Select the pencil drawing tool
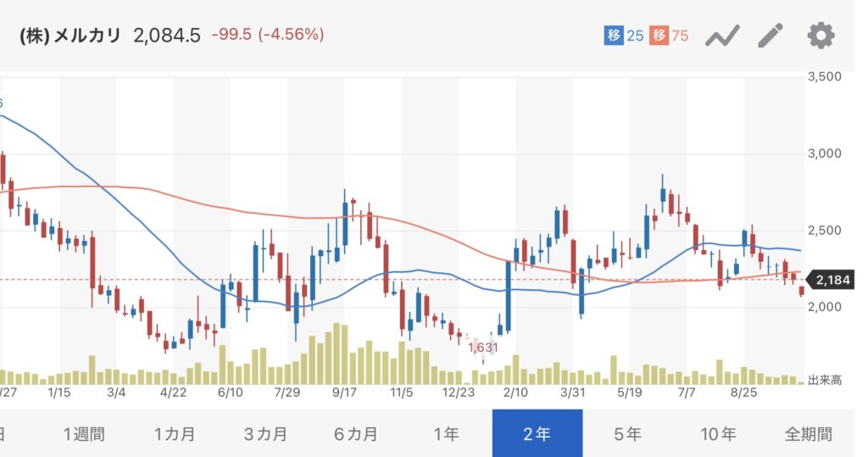This screenshot has width=868, height=457. (x=771, y=36)
